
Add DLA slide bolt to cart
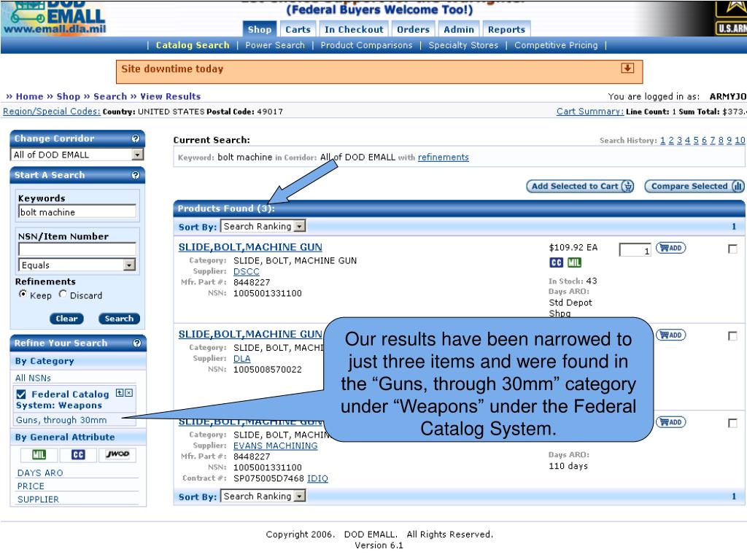pyautogui.click(x=670, y=335)
